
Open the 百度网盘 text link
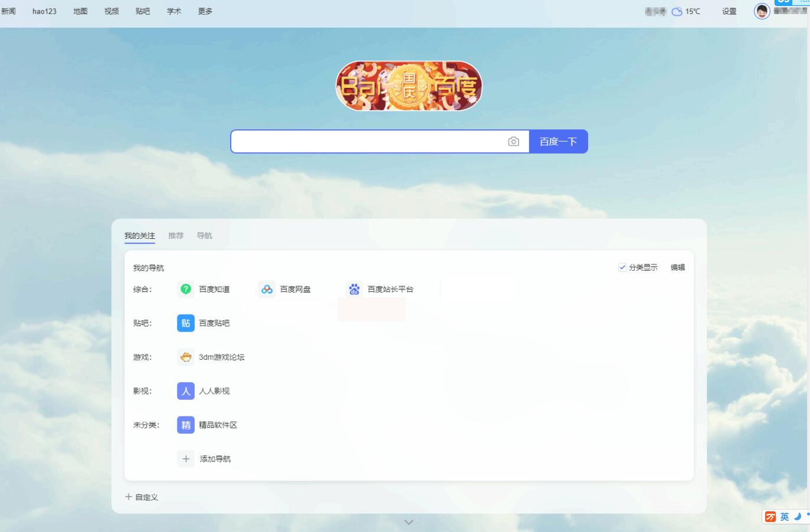pos(295,289)
